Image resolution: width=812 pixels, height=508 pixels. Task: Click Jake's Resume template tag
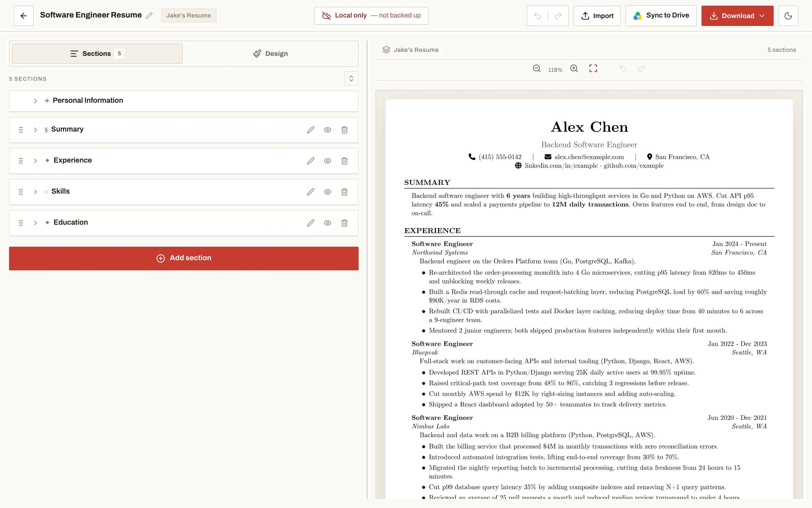click(189, 16)
